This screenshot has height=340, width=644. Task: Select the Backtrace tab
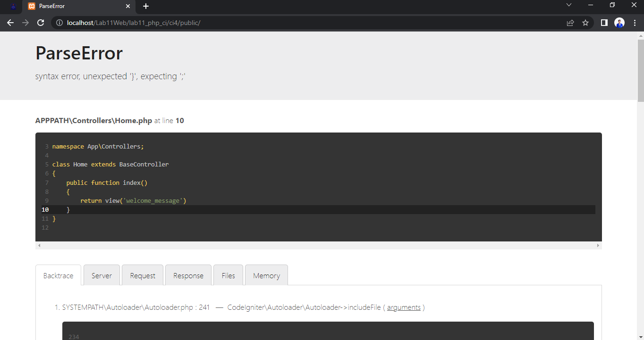(58, 275)
